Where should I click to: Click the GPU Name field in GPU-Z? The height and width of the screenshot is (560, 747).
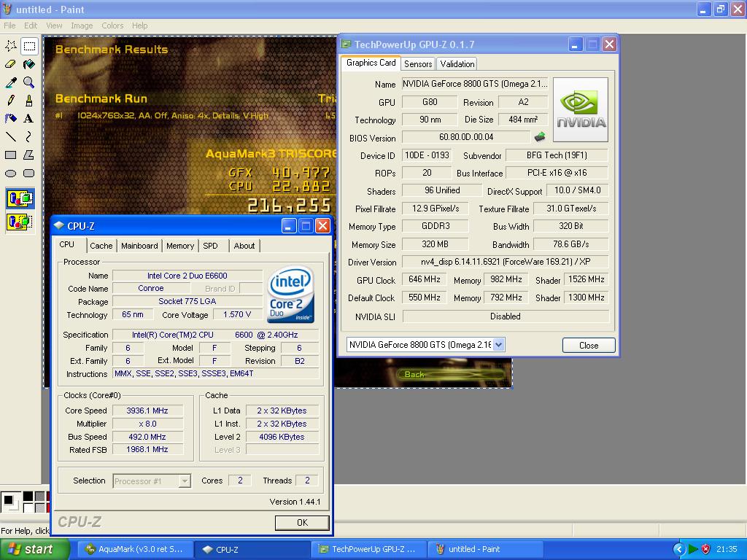pyautogui.click(x=475, y=84)
